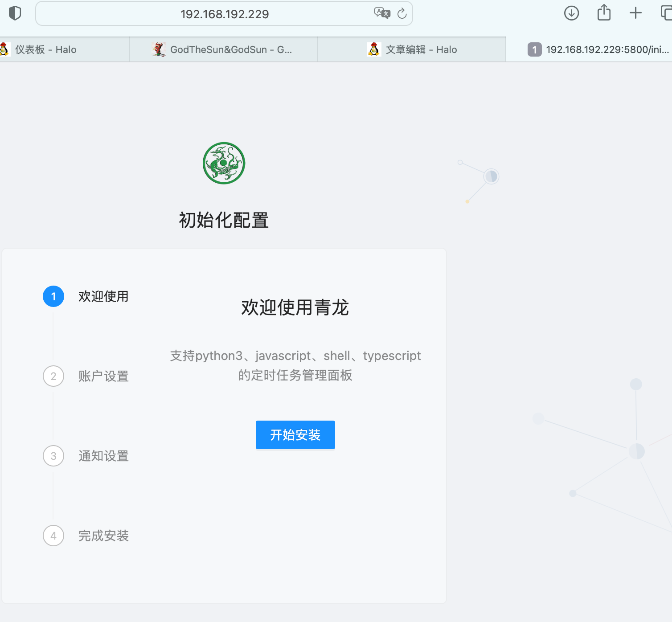Click the 完成安装 step label
Screen dimensions: 672x622
[103, 536]
